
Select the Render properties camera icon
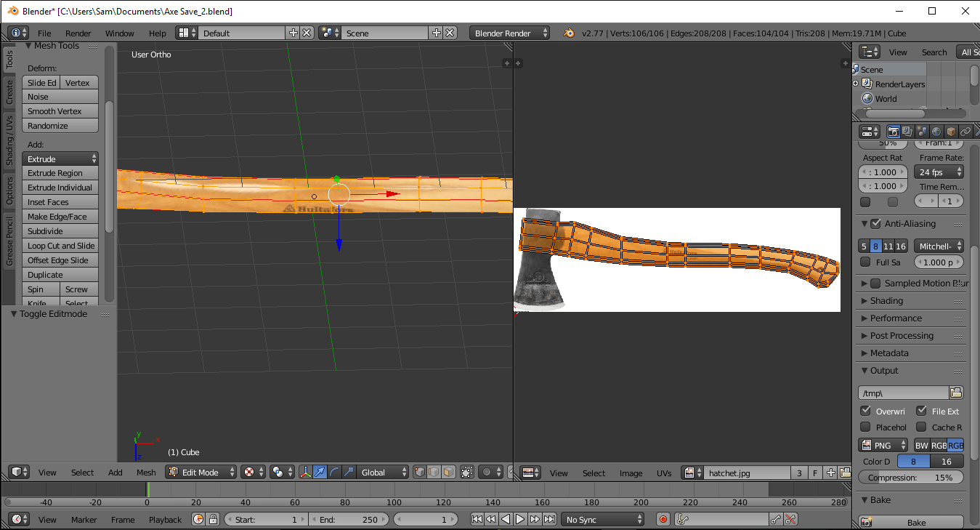[894, 132]
